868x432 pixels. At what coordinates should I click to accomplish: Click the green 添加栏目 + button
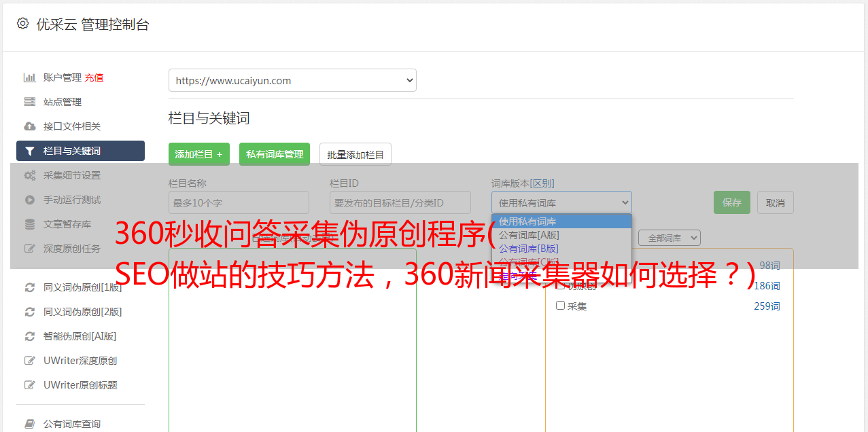199,154
